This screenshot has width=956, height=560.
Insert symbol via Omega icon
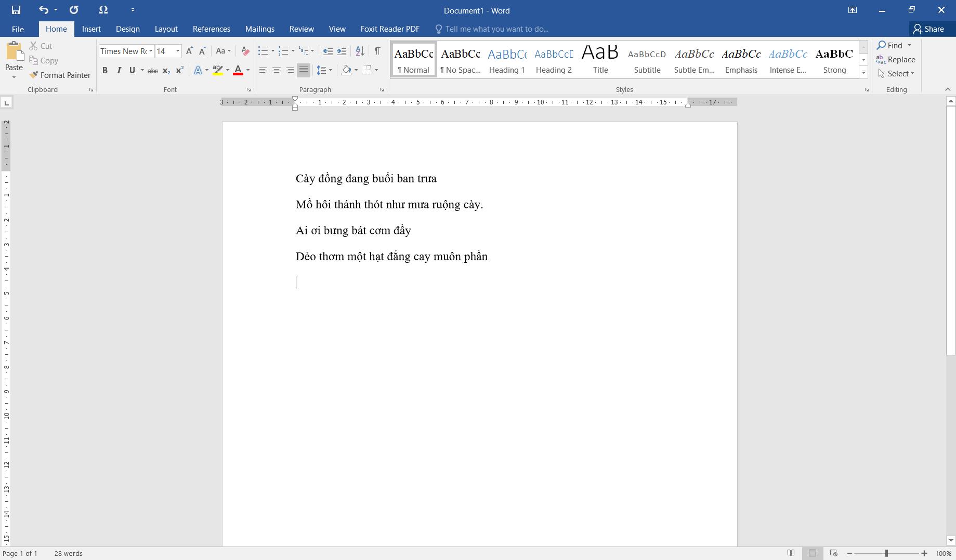tap(103, 10)
